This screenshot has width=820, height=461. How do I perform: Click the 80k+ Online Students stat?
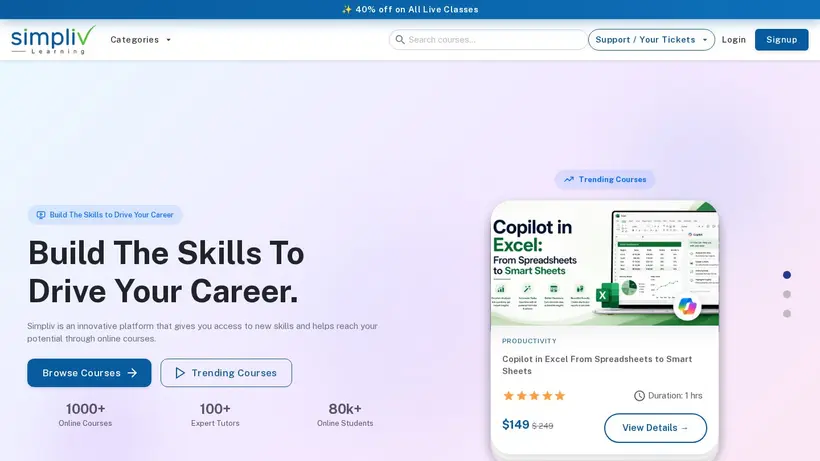click(x=345, y=414)
